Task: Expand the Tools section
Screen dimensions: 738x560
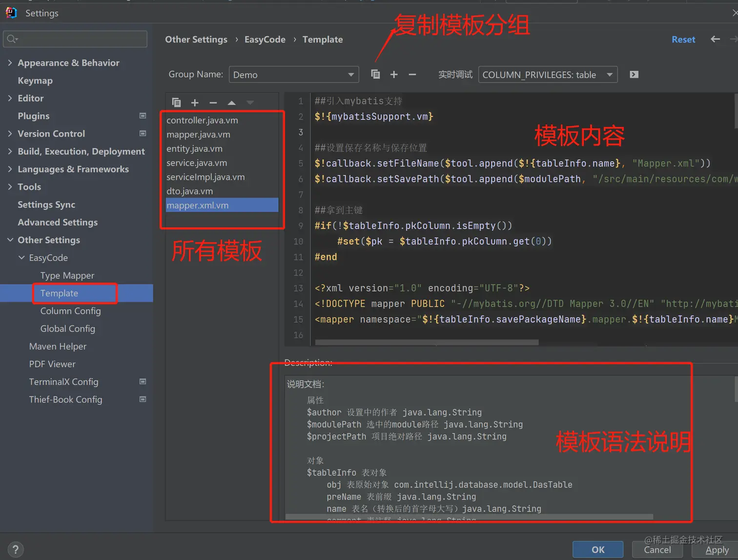Action: 10,187
